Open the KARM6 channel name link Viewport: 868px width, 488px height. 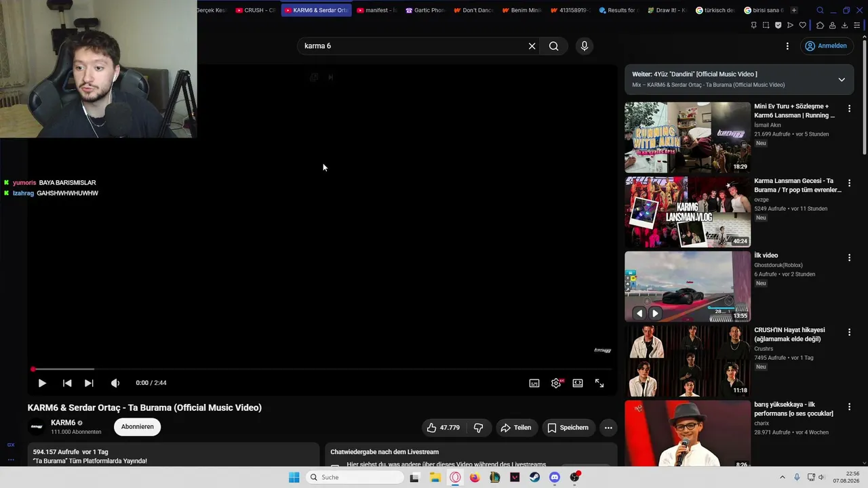[x=63, y=423]
